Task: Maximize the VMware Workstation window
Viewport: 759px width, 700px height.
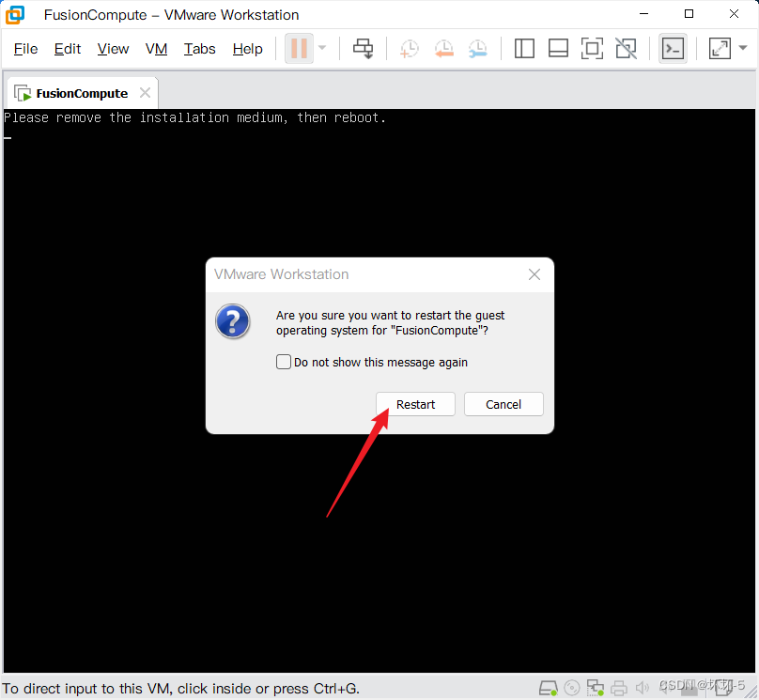Action: coord(689,14)
